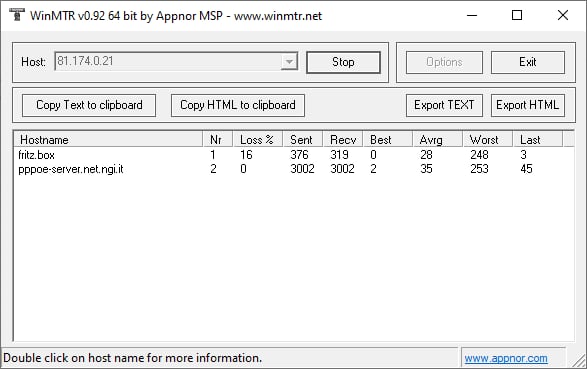Click the Sent value 3002
The image size is (587, 369).
click(302, 169)
